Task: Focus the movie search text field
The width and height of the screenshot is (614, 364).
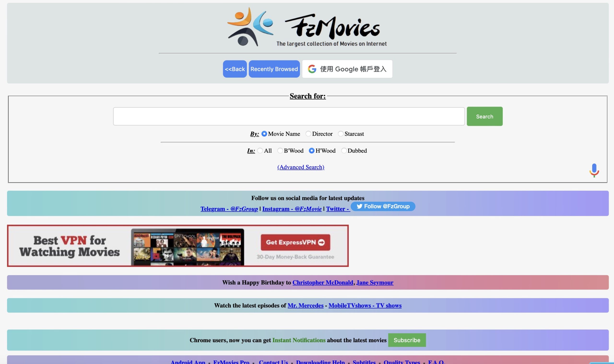Action: (x=289, y=116)
